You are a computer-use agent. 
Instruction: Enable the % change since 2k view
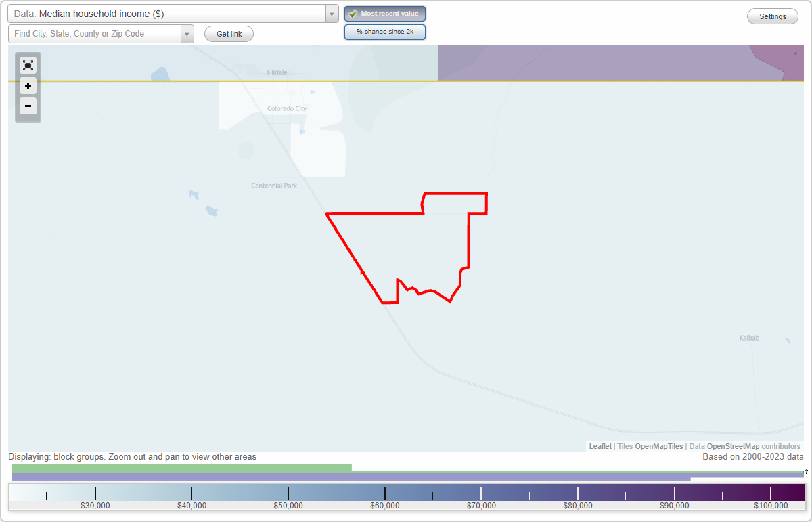point(384,32)
